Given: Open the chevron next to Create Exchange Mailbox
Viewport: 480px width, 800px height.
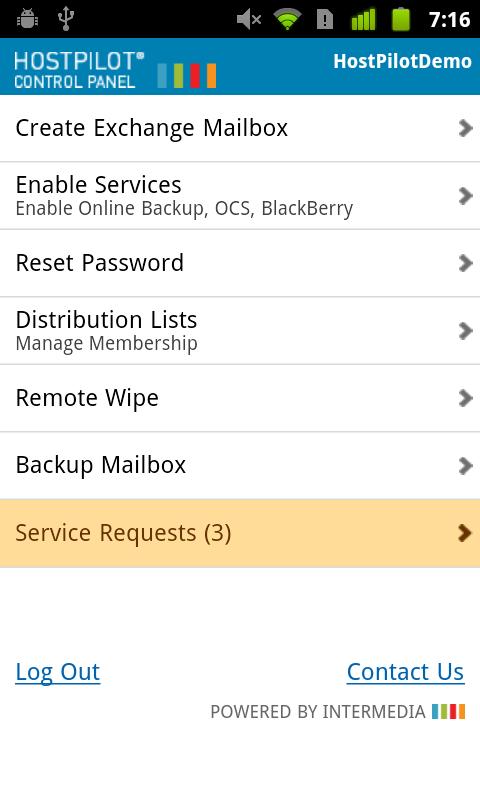Looking at the screenshot, I should pyautogui.click(x=465, y=128).
